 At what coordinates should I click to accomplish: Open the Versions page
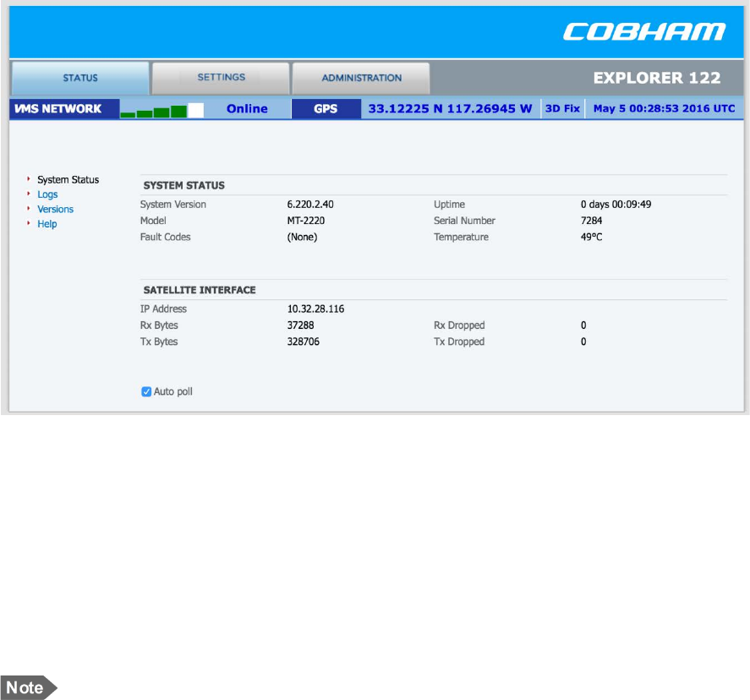(56, 210)
